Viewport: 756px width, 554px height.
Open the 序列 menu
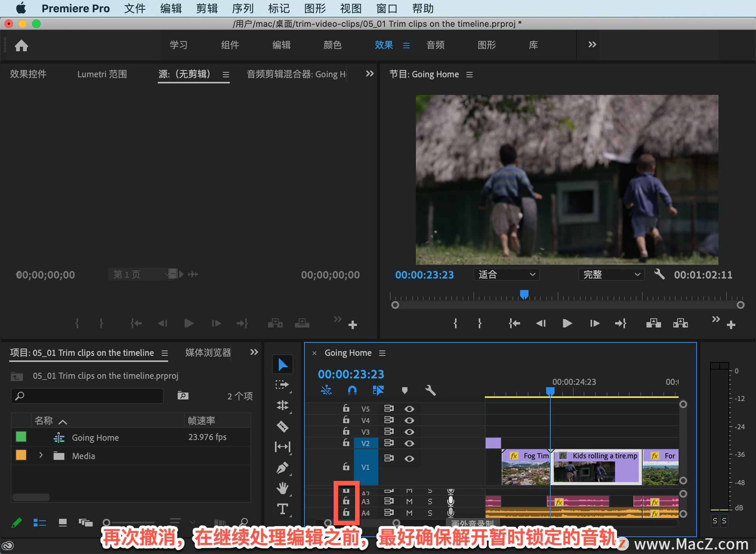pyautogui.click(x=243, y=8)
